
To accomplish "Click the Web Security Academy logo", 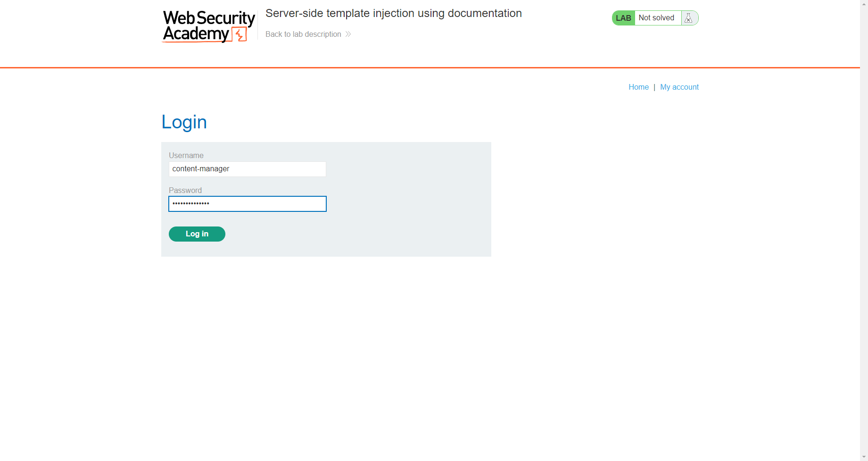I will tap(208, 26).
